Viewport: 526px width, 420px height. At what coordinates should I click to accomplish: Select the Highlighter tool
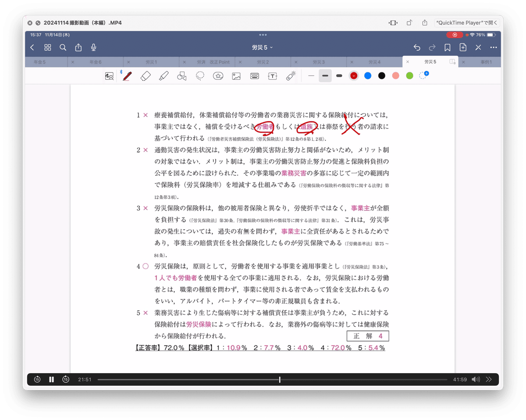[164, 76]
